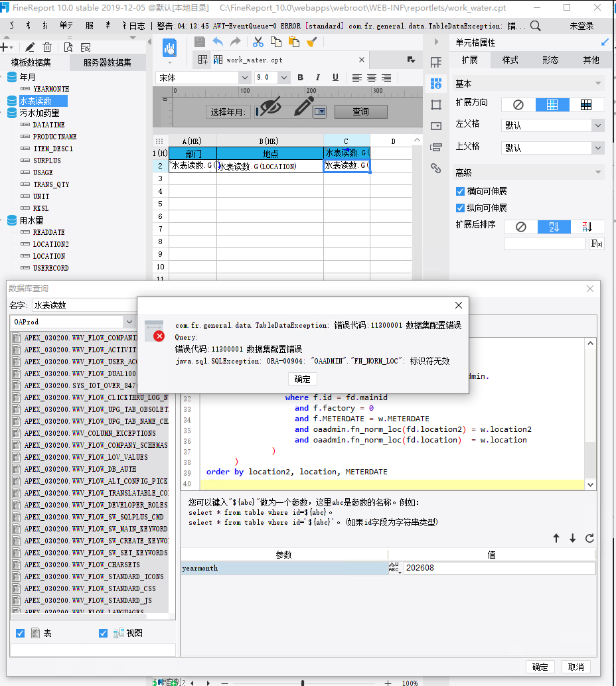Screen dimensions: 616x686
Task: Click the blue preview report icon
Action: pyautogui.click(x=169, y=48)
